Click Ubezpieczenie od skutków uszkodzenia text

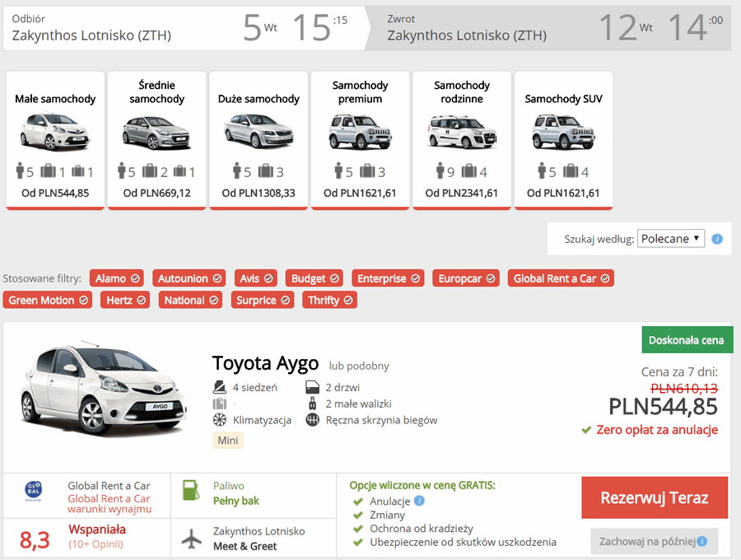pyautogui.click(x=463, y=542)
